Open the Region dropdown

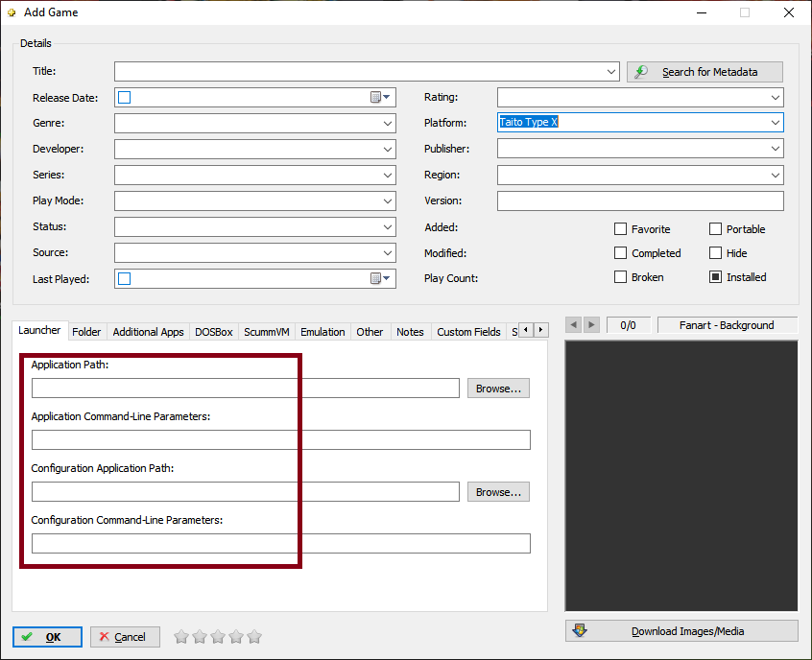(x=776, y=175)
